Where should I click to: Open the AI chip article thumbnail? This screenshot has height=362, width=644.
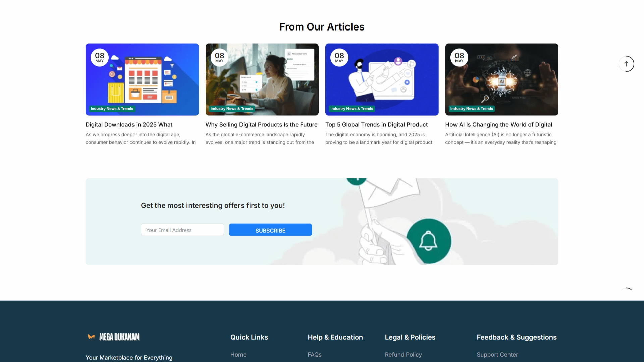502,79
